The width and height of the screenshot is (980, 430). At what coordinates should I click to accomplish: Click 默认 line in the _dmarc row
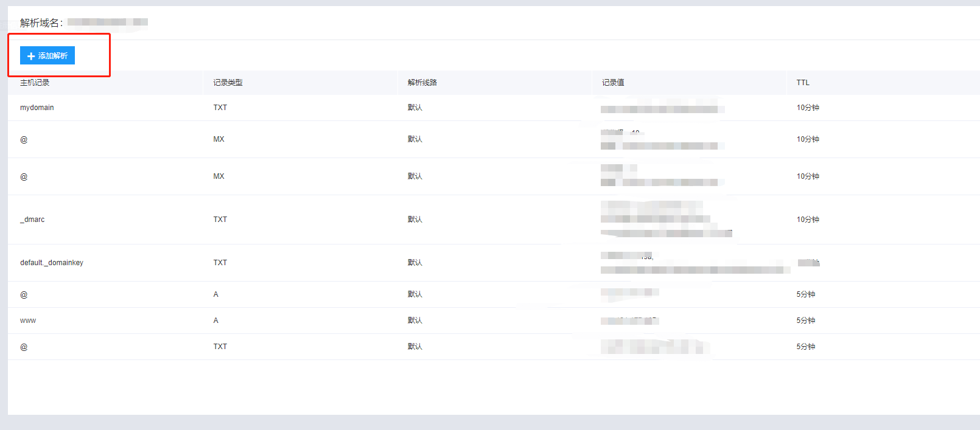[x=415, y=220]
